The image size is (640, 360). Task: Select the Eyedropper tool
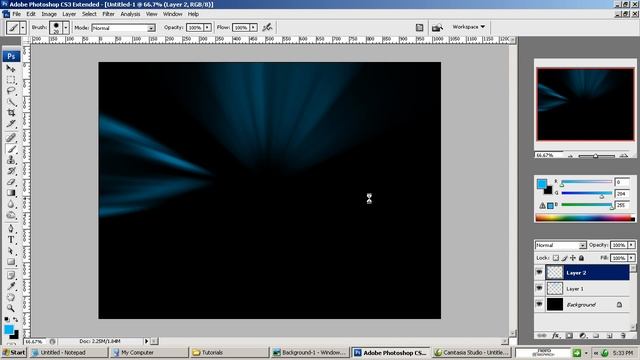pos(11,287)
